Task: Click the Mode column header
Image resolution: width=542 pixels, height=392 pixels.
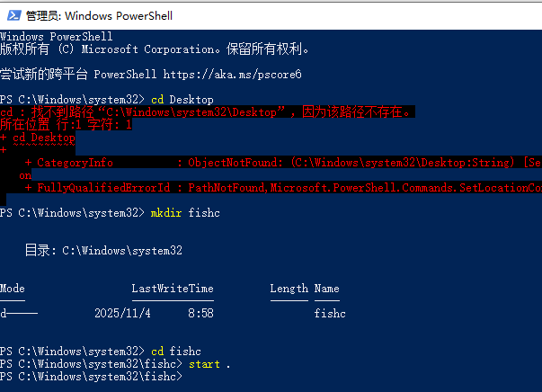Action: pyautogui.click(x=13, y=289)
